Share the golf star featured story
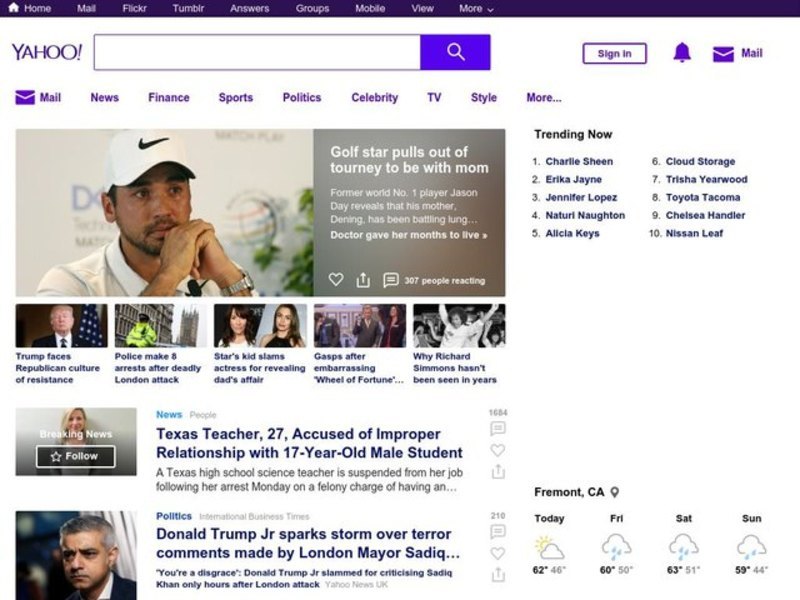 pos(363,280)
